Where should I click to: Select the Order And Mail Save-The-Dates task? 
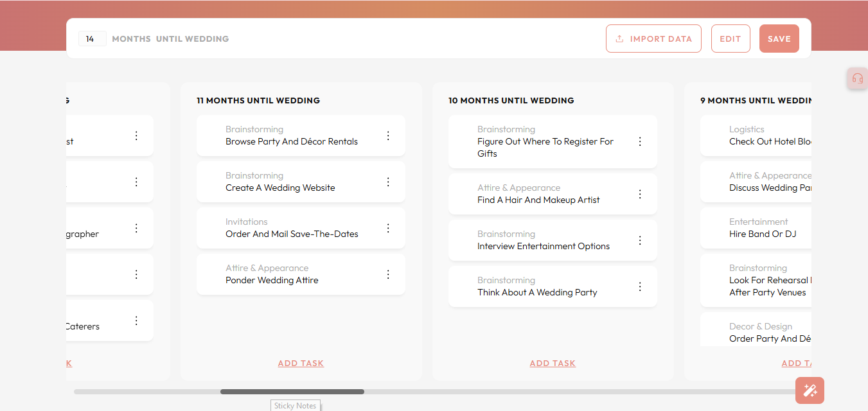coord(301,228)
